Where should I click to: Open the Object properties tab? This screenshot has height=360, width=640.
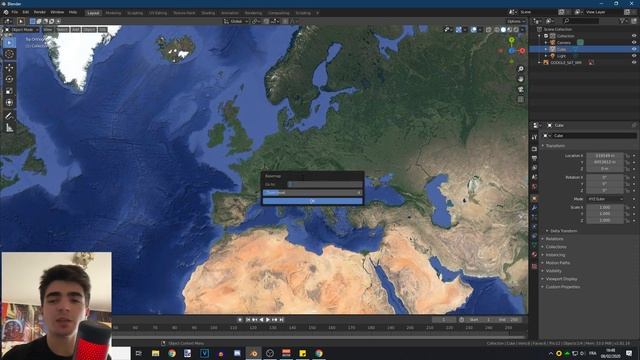[534, 199]
